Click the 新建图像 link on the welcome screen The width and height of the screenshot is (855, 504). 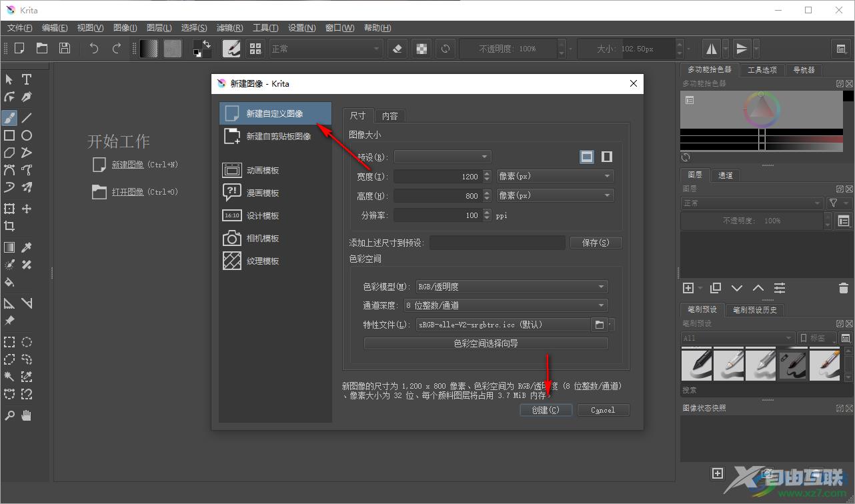(x=127, y=165)
